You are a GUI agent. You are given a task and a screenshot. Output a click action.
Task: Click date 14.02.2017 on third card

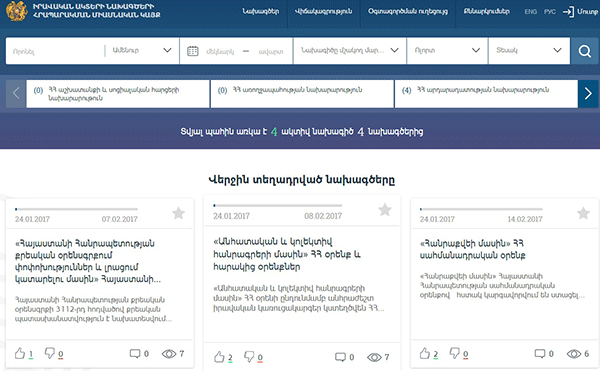click(x=525, y=219)
